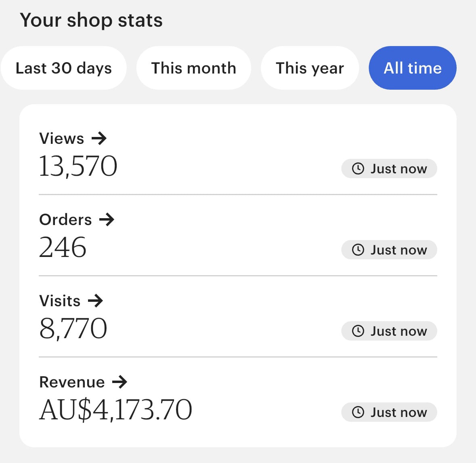476x463 pixels.
Task: Open the Views stats link
Action: click(x=62, y=139)
